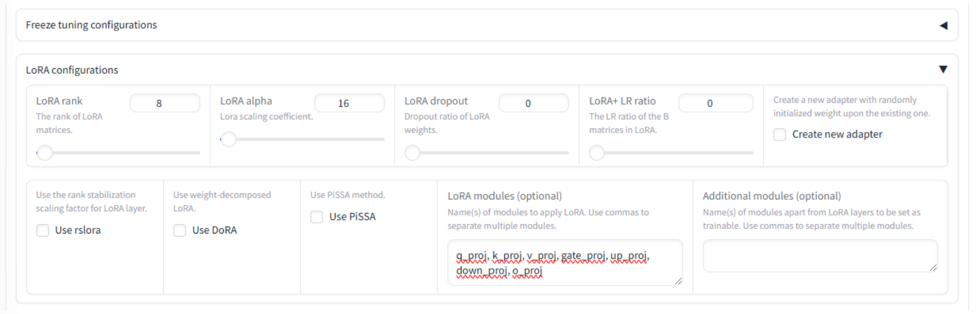This screenshot has height=314, width=980.
Task: Click the LoRA configurations title text
Action: 72,70
